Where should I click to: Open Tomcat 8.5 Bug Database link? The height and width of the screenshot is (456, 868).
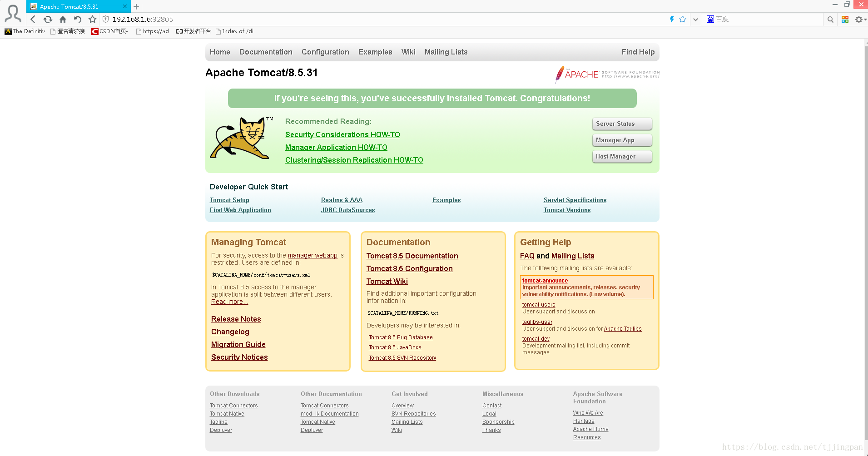[x=401, y=337]
